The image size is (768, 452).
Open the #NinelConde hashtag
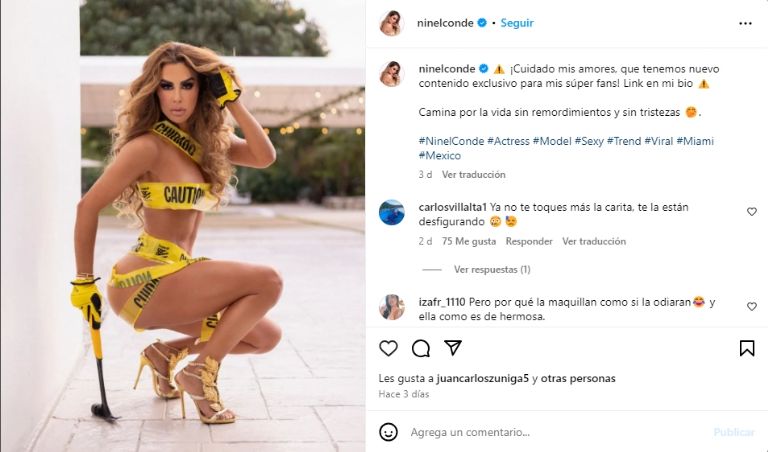tap(451, 141)
